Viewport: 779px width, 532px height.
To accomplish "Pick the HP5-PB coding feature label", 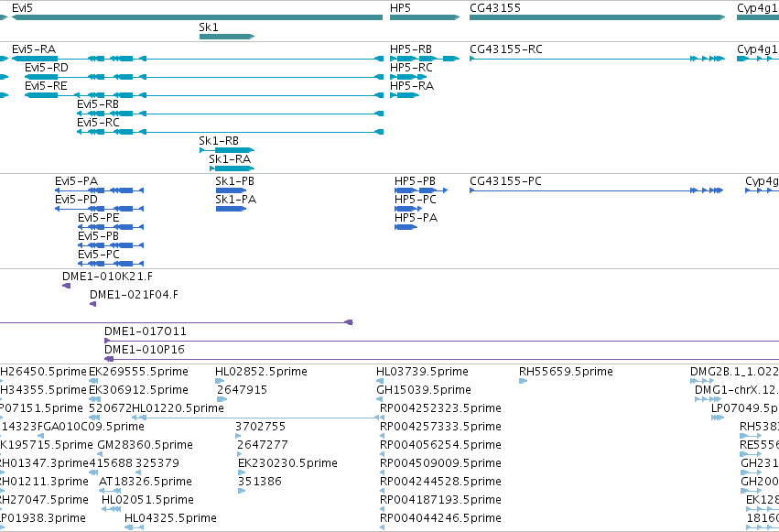I will 415,181.
